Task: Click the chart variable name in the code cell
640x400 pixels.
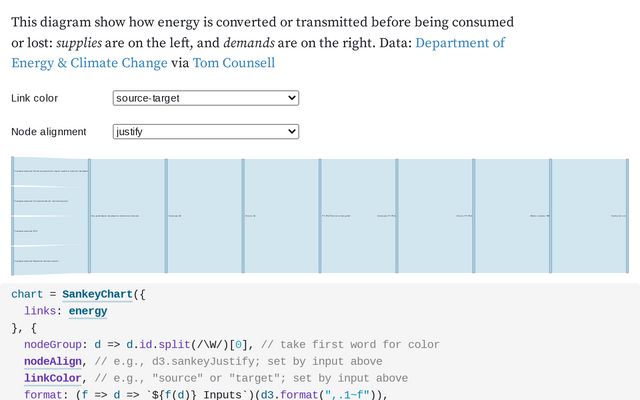Action: (x=27, y=294)
